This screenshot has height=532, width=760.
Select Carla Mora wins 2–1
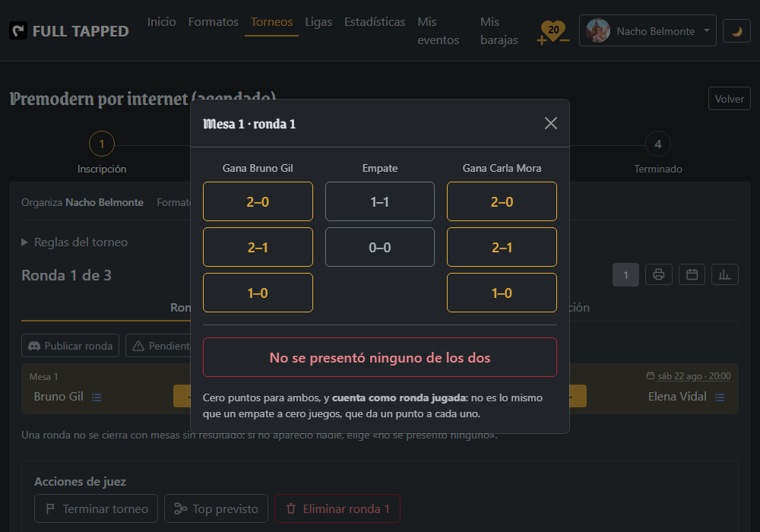tap(502, 247)
